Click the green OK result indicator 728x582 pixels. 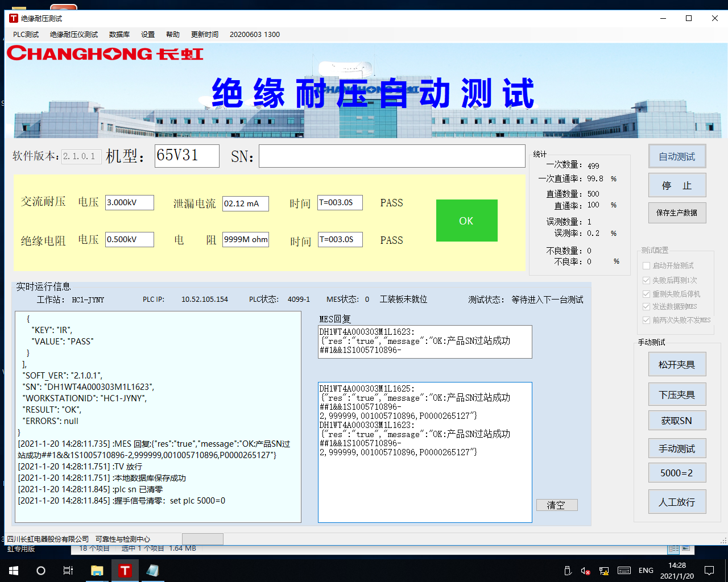(466, 221)
